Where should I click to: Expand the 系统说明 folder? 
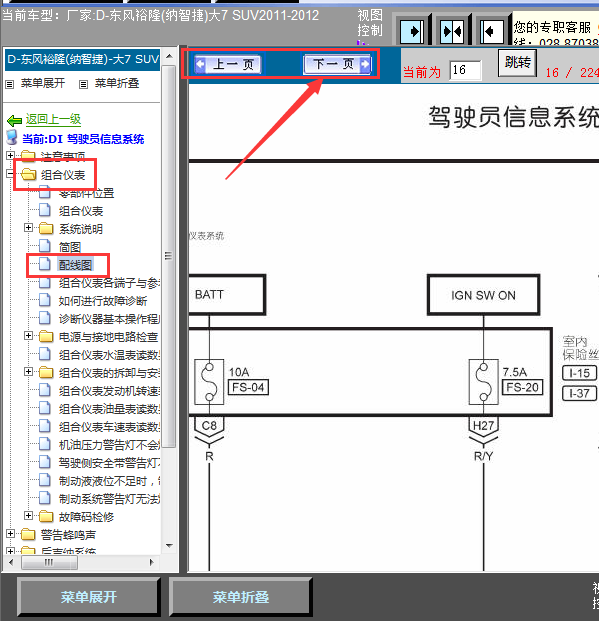[x=28, y=228]
